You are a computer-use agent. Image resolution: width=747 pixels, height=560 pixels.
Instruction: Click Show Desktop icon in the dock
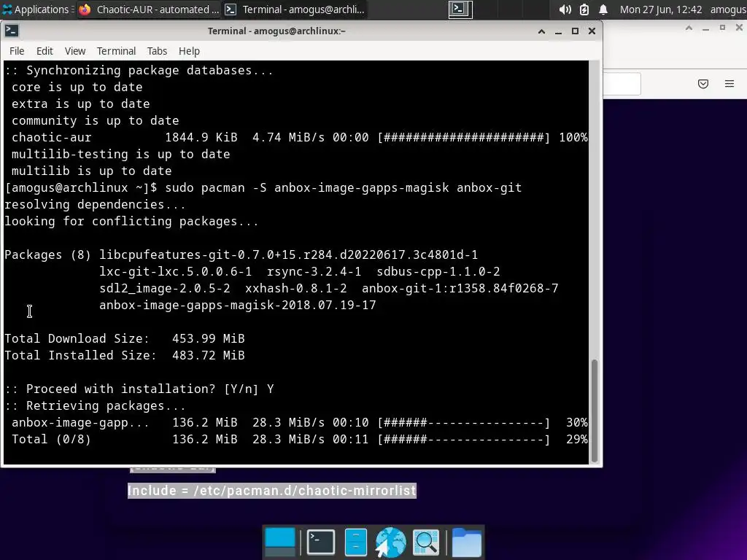coord(279,542)
